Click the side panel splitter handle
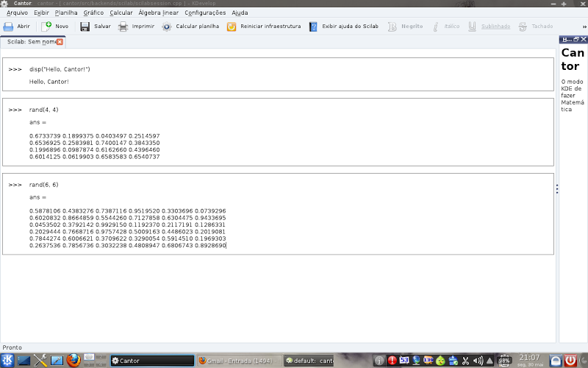The height and width of the screenshot is (368, 588). [x=557, y=189]
